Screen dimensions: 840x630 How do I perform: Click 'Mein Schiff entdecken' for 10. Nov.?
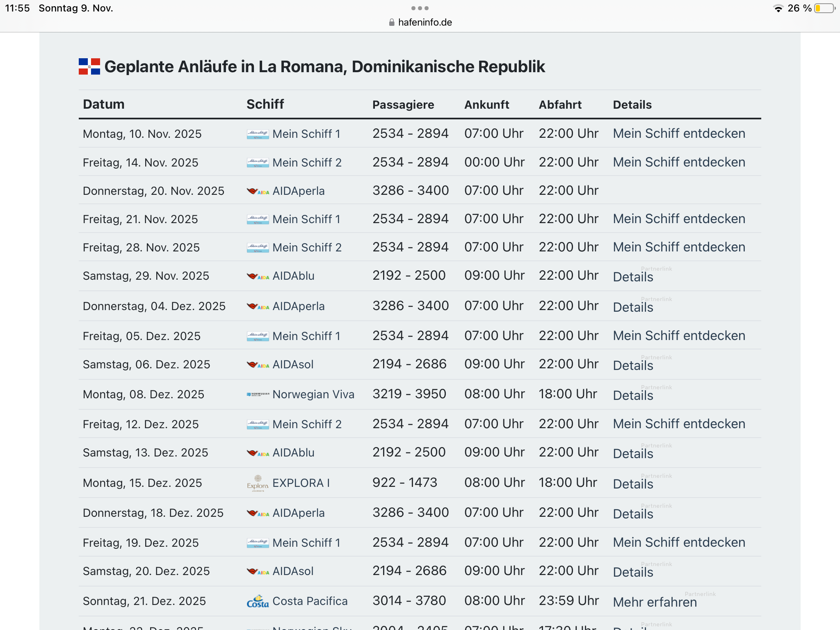[679, 134]
